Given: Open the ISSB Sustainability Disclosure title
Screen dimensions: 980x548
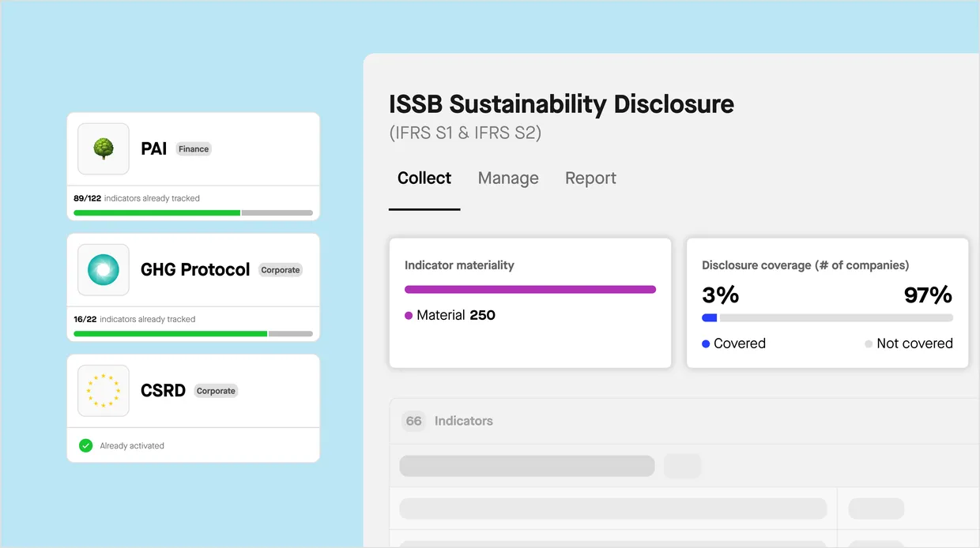Looking at the screenshot, I should [x=561, y=104].
